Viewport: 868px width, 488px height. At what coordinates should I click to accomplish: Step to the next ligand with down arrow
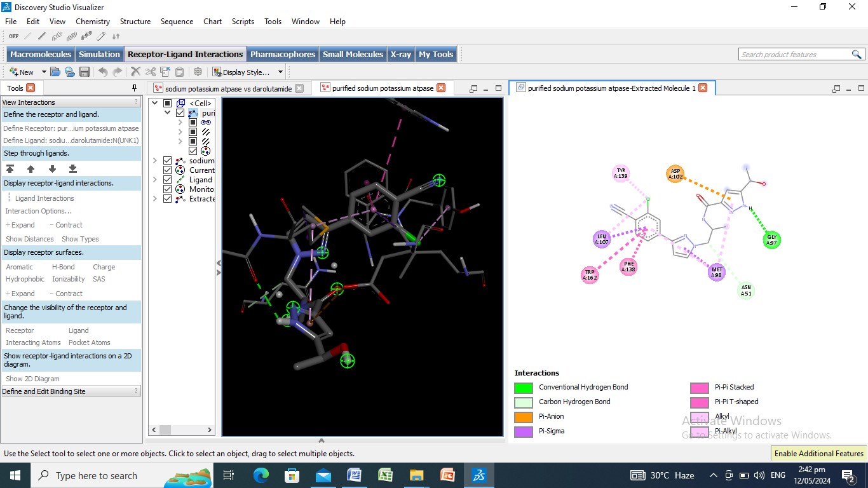pos(52,169)
